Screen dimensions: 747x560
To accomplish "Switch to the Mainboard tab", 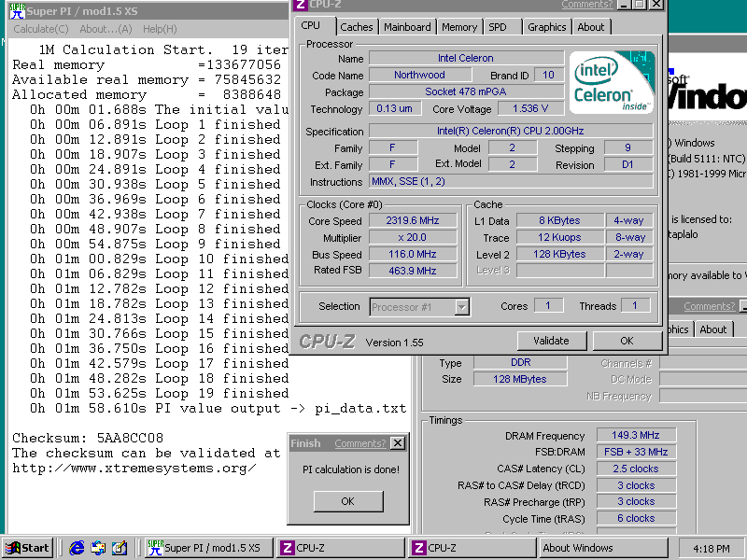I will coord(407,27).
